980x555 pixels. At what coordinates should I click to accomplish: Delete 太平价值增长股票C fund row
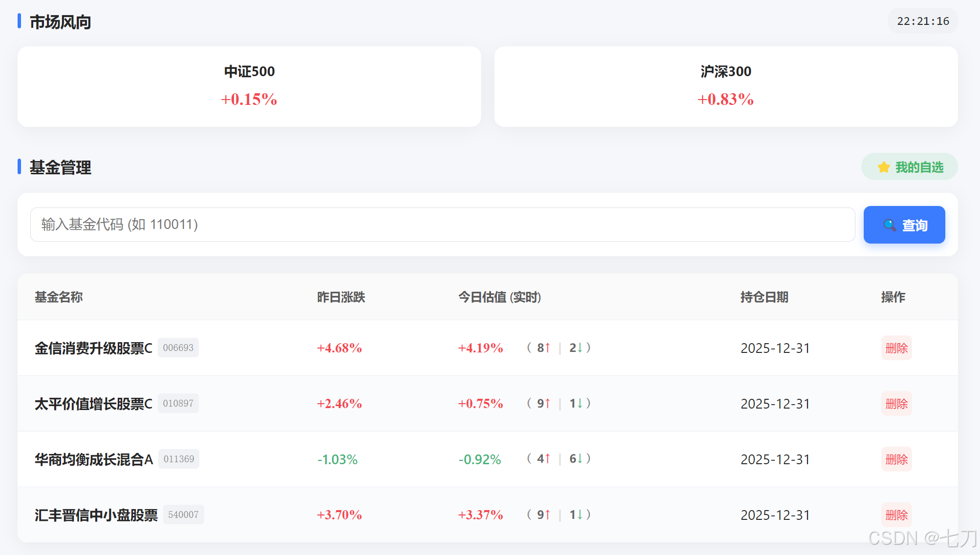point(896,404)
